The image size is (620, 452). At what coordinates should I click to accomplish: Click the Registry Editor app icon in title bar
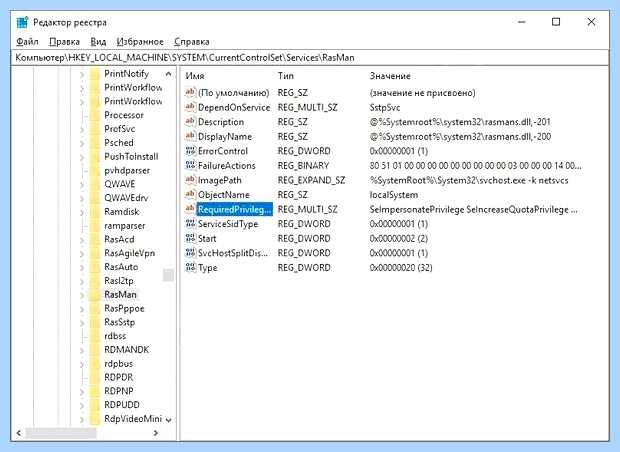[22, 22]
